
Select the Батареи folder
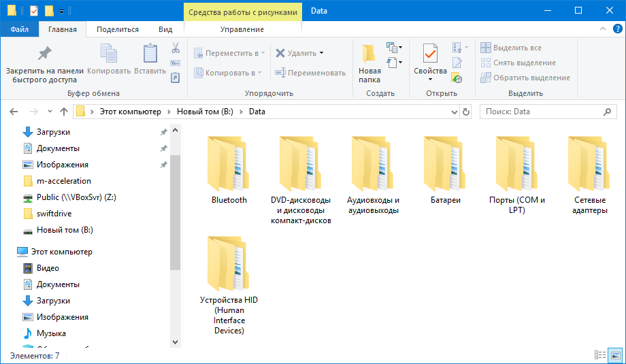tap(445, 170)
